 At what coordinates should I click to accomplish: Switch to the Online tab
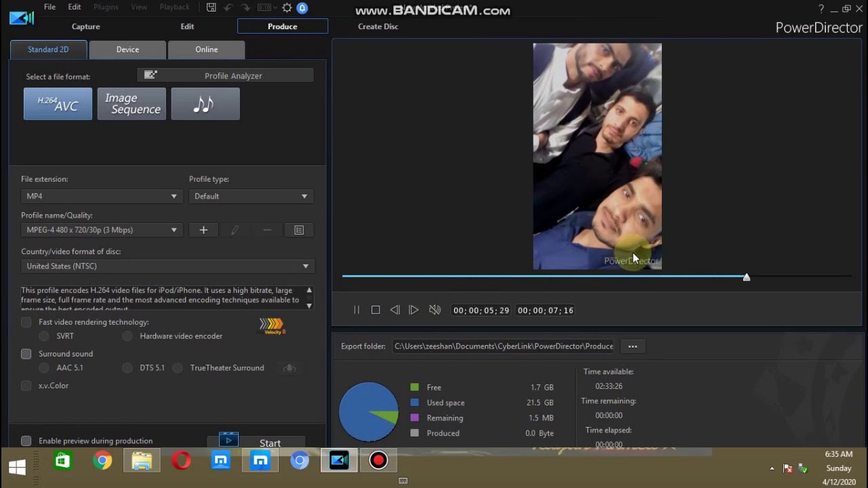tap(207, 49)
